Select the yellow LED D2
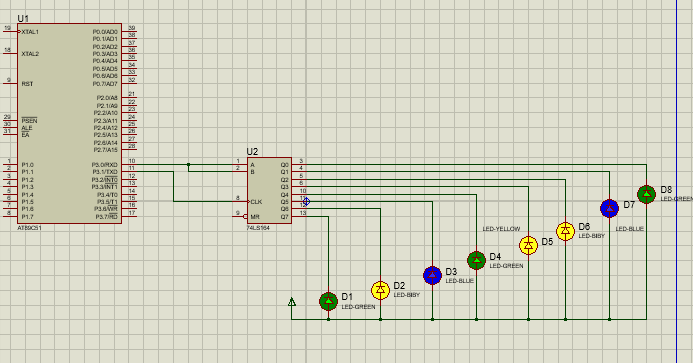Viewport: 693px width, 363px height. 381,290
